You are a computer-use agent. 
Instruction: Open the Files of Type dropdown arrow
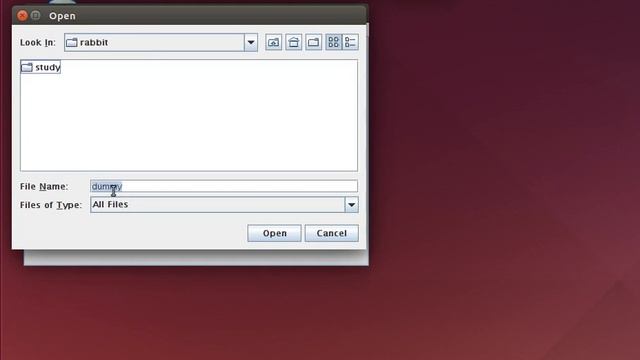pyautogui.click(x=351, y=205)
